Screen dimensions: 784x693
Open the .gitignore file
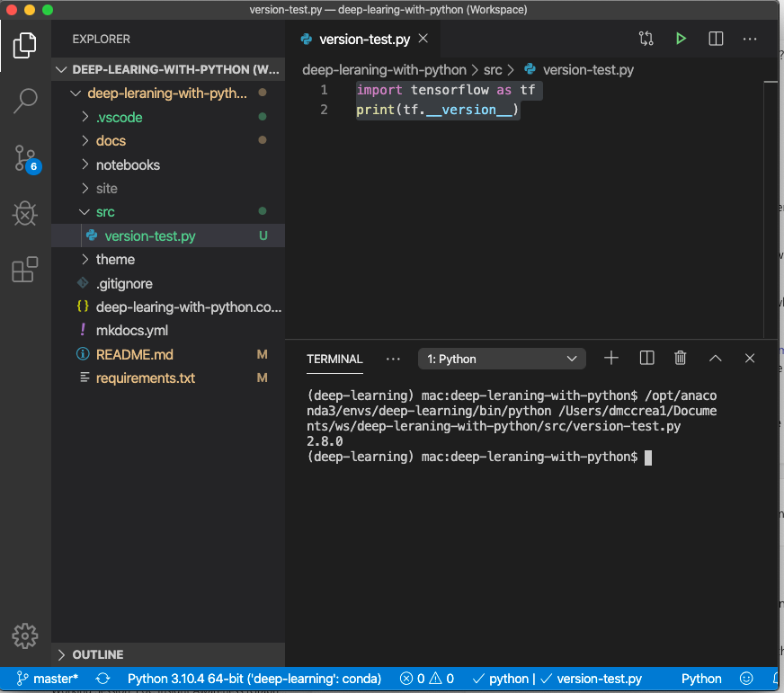(x=168, y=283)
